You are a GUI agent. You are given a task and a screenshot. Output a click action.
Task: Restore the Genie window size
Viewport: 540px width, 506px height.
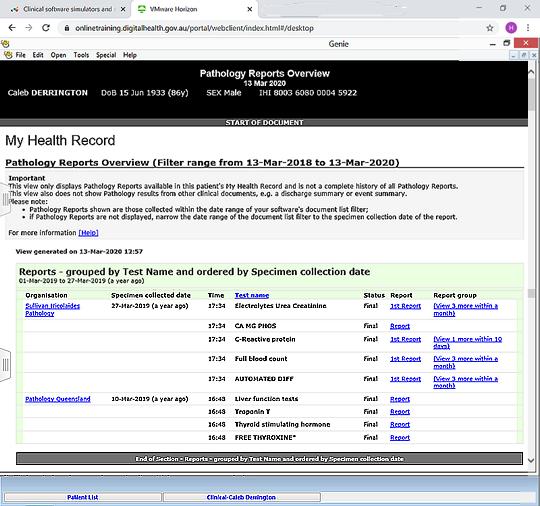(x=506, y=43)
